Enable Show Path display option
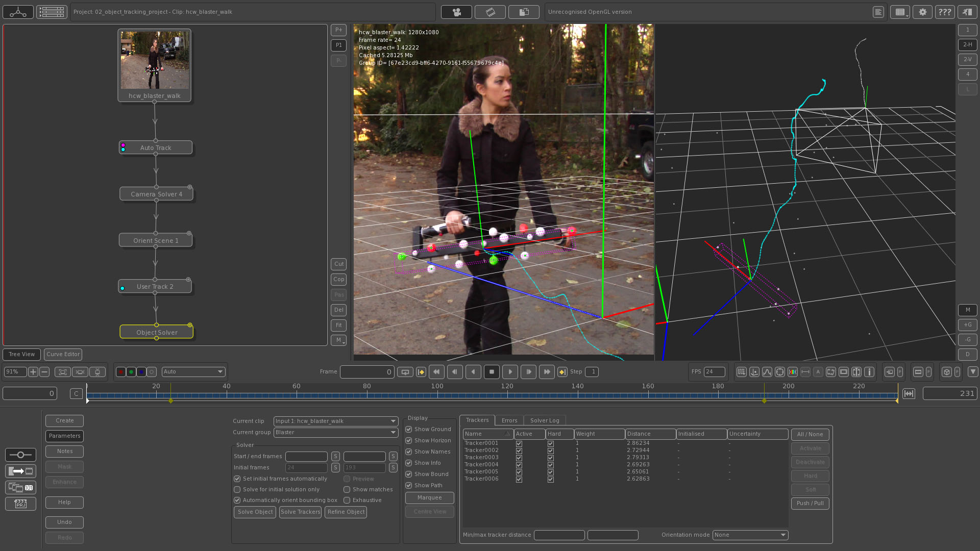 [x=409, y=485]
